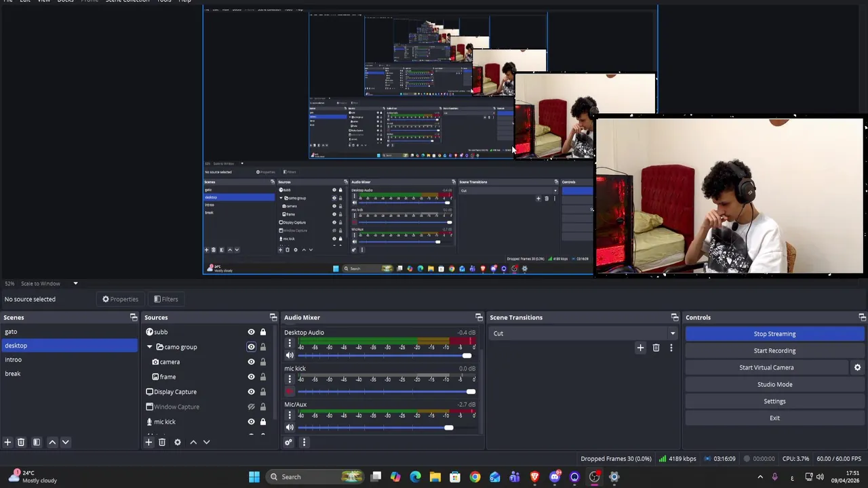Open Advanced Audio Properties gears icon
This screenshot has height=488, width=868.
[x=288, y=442]
